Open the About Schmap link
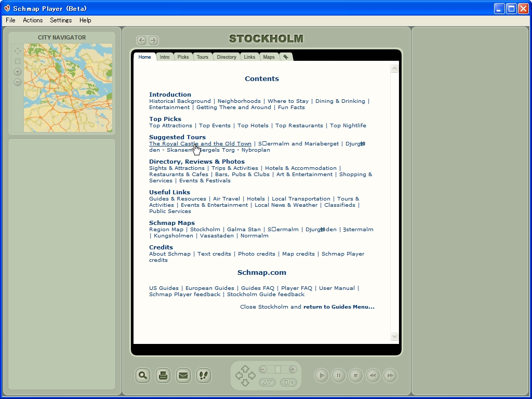This screenshot has width=532, height=399. pos(170,254)
